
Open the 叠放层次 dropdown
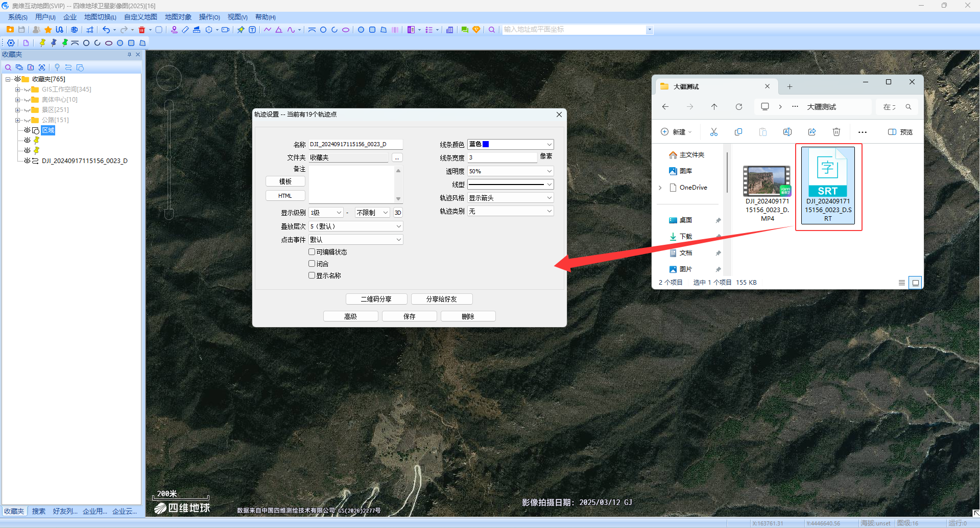356,226
